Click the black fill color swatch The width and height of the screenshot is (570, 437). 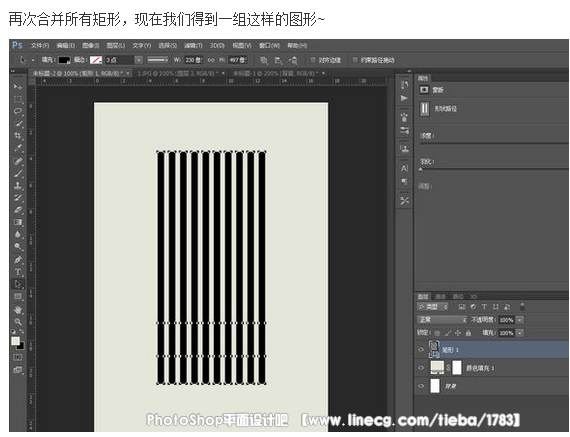tap(64, 60)
